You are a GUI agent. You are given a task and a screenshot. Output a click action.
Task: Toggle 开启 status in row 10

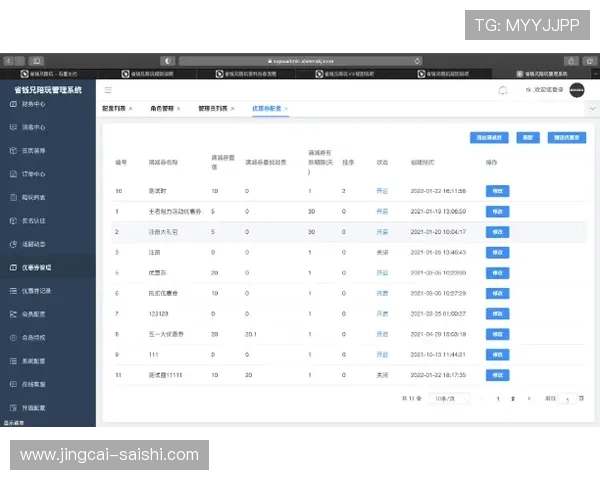tap(382, 191)
